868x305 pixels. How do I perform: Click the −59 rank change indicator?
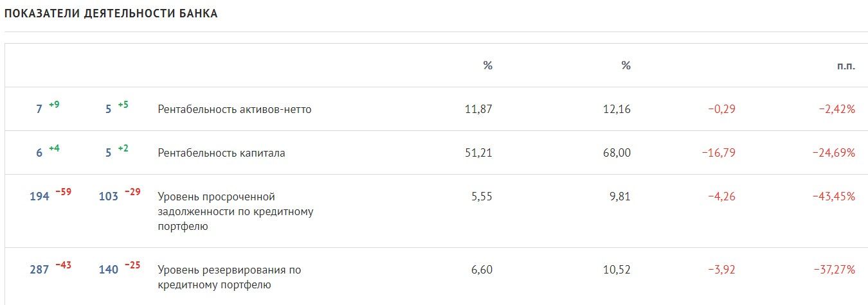pyautogui.click(x=63, y=192)
